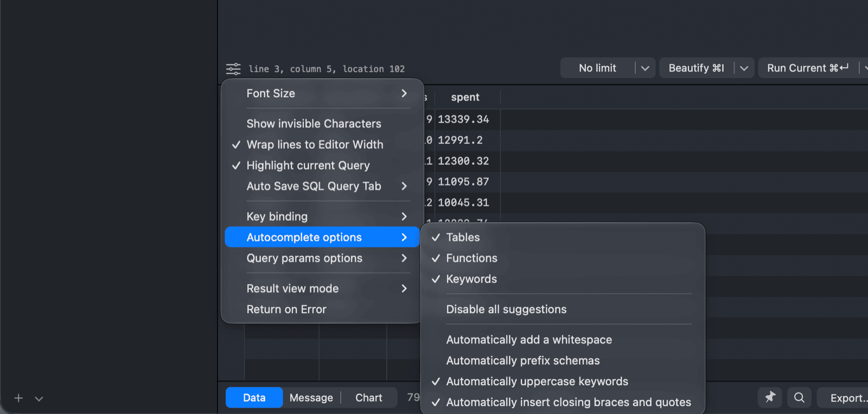Open the chevron menu beside the plus
868x414 pixels.
point(39,398)
